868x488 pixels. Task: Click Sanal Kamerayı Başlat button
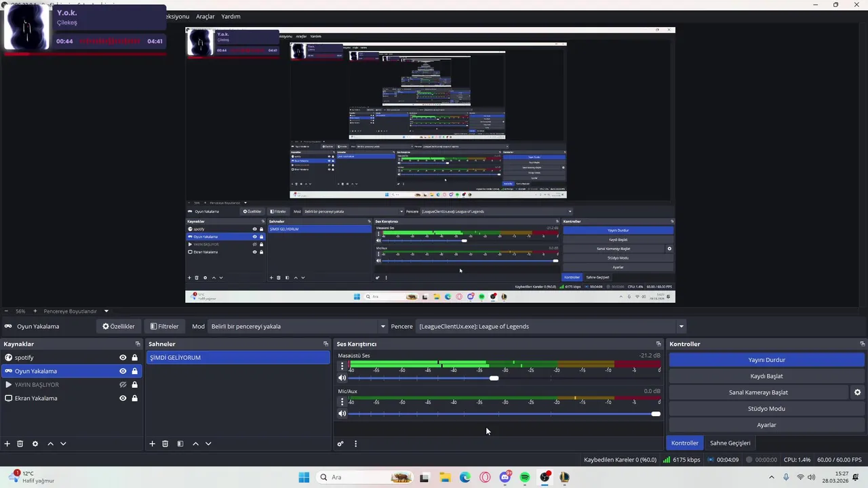coord(758,392)
